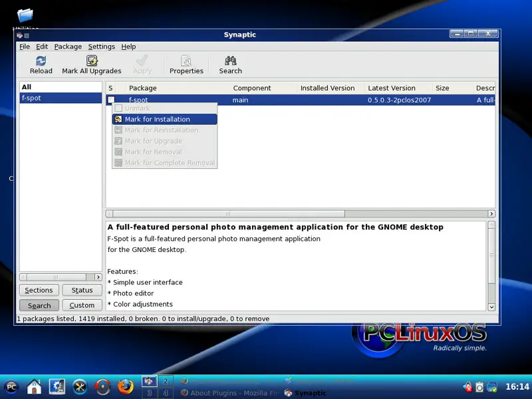Choose Mark for Upgrade menu entry
The image size is (532, 399).
click(164, 141)
